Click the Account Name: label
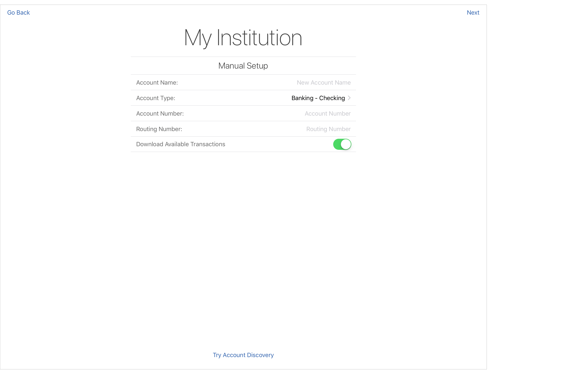 (157, 82)
